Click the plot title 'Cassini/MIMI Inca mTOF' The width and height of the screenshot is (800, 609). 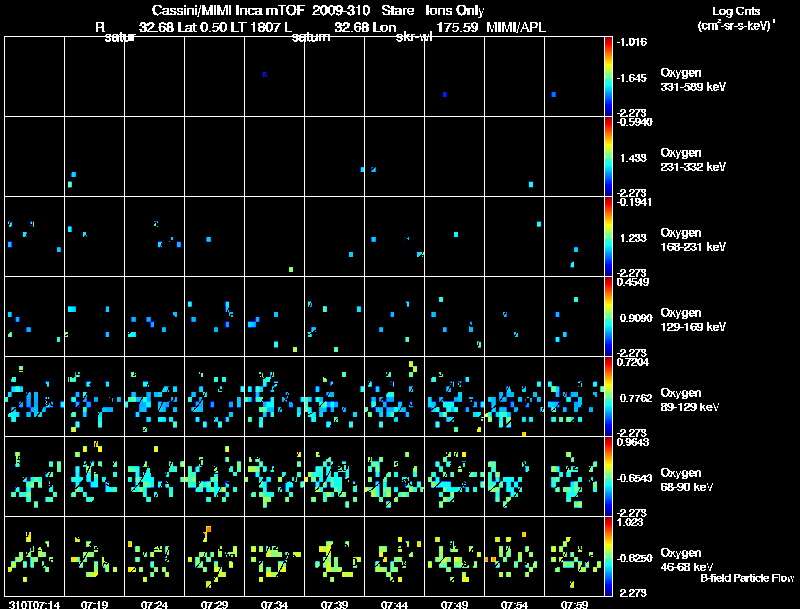pyautogui.click(x=228, y=10)
